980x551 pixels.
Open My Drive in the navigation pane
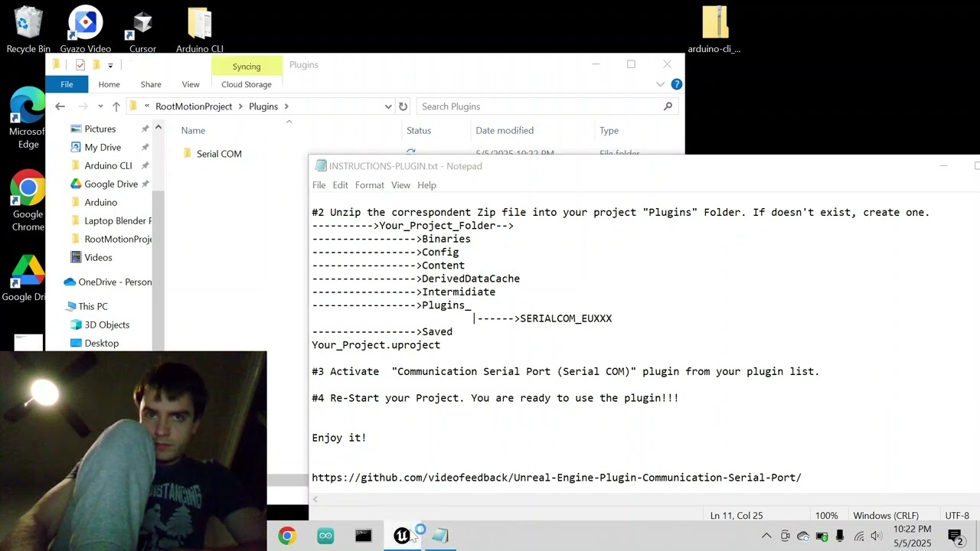103,148
